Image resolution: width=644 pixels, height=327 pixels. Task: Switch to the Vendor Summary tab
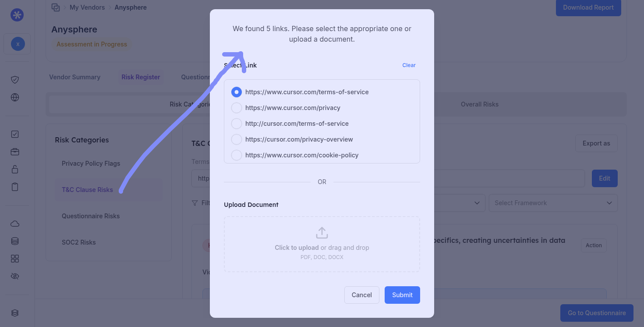tap(74, 77)
